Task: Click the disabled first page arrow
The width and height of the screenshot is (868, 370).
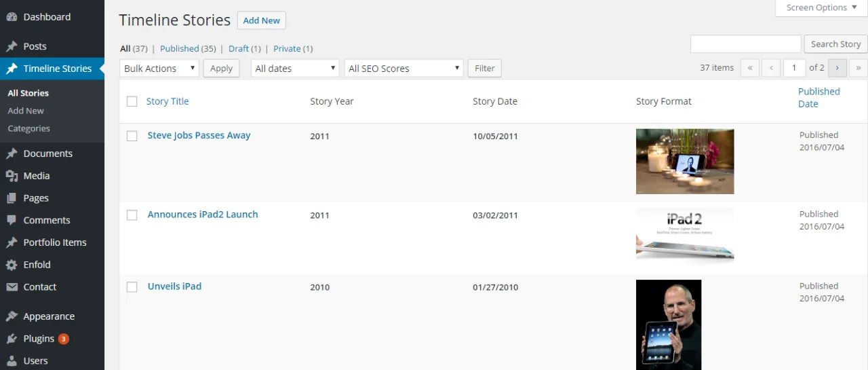Action: pos(750,68)
